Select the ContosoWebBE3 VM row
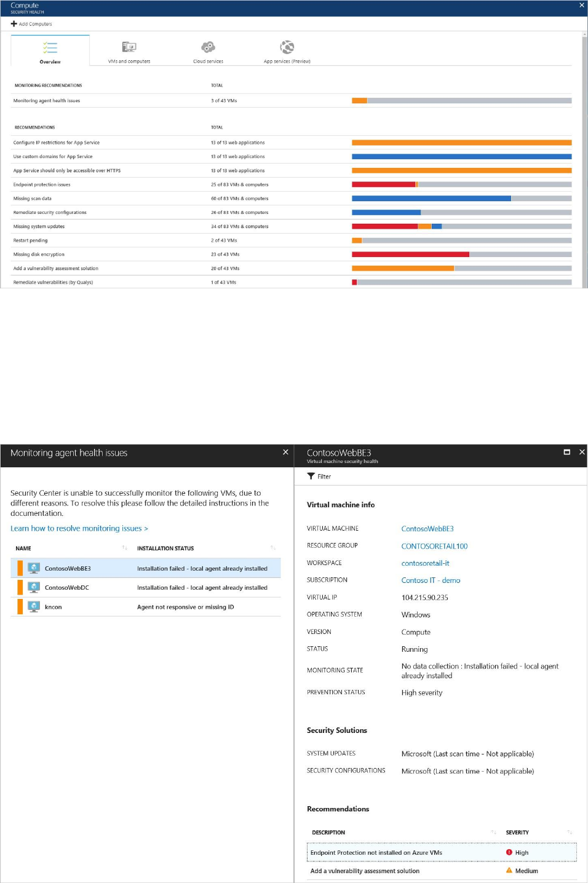588x883 pixels. 146,568
